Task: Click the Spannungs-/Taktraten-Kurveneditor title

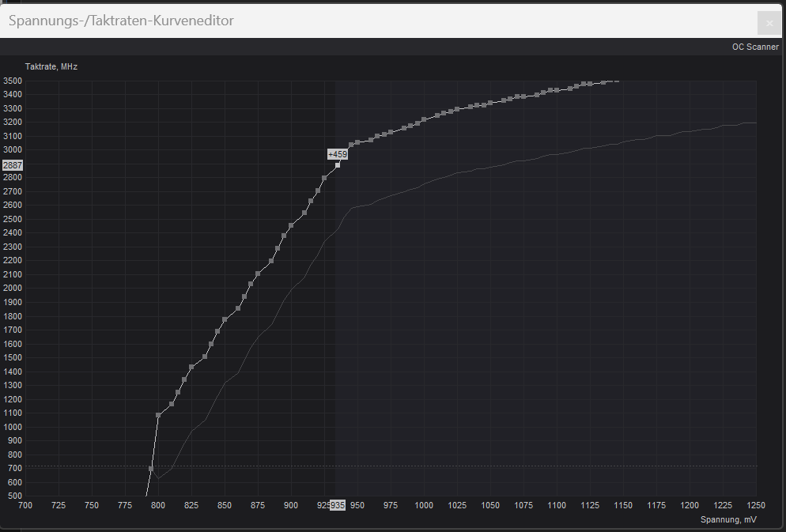Action: coord(121,21)
